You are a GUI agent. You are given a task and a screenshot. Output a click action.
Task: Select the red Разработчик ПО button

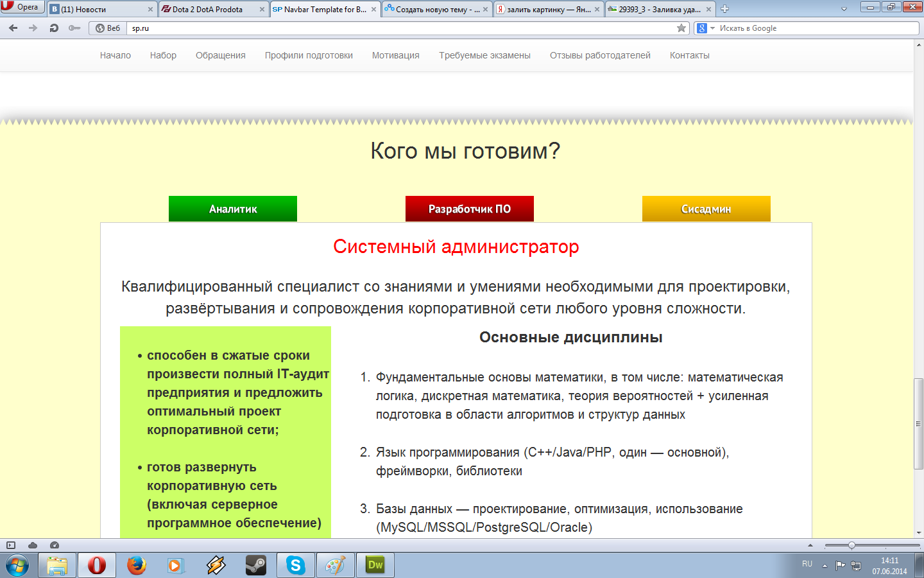coord(470,209)
